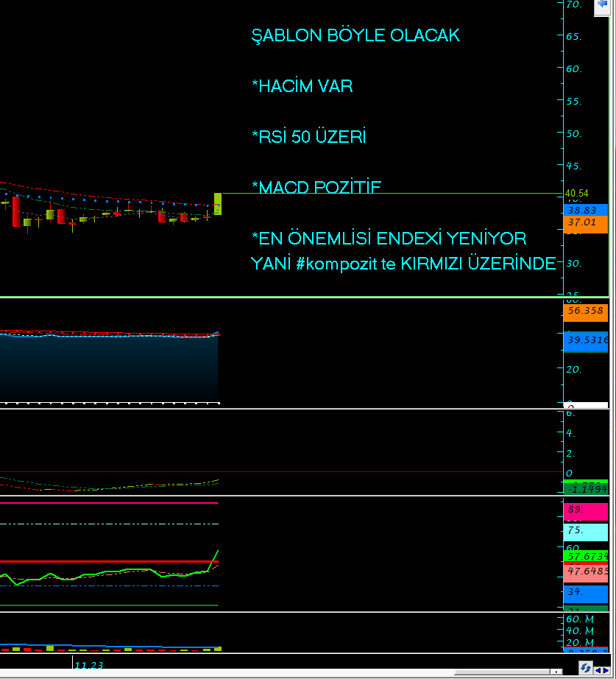Click the green 57.6734 RSI value
This screenshot has width=616, height=679.
point(586,556)
